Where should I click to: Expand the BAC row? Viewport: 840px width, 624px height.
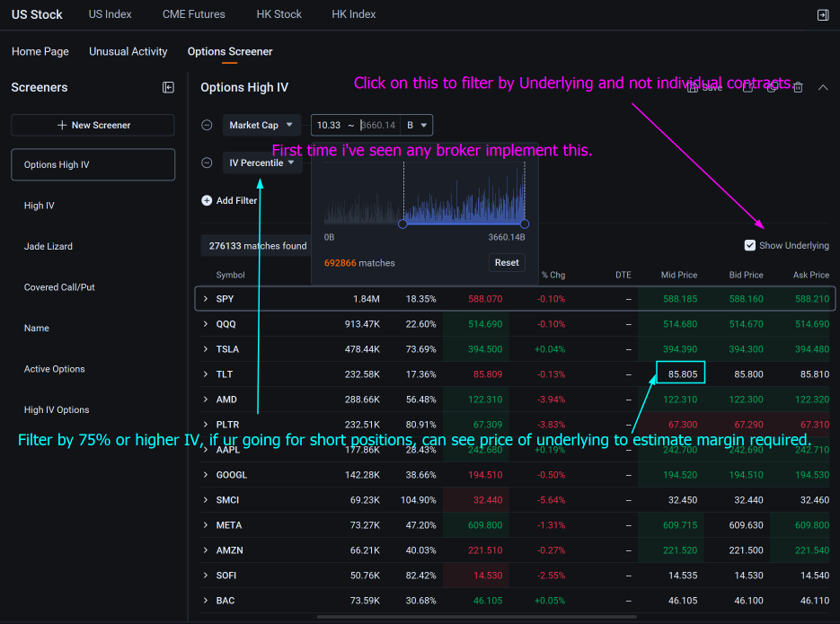(x=206, y=601)
